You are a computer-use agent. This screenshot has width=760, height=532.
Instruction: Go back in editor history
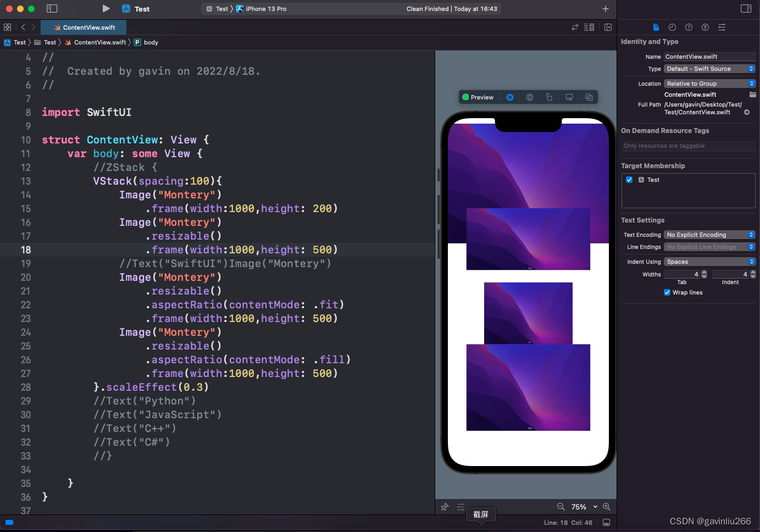[x=23, y=27]
